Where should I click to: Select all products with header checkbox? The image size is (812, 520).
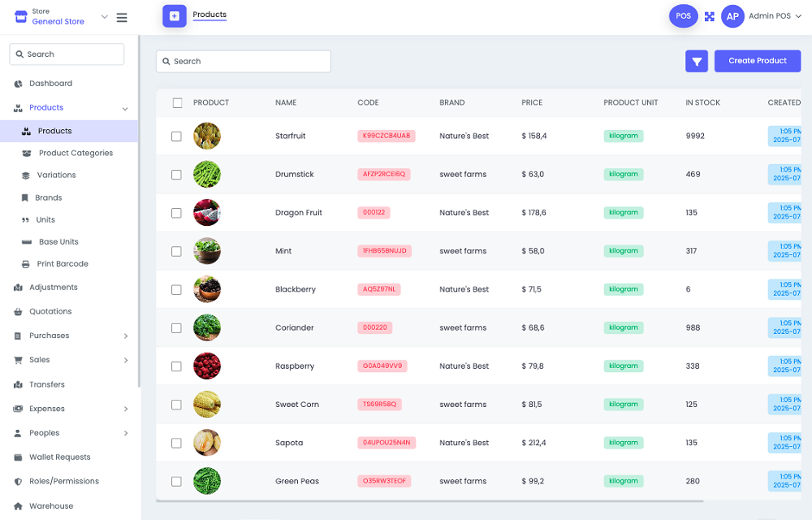[x=177, y=102]
